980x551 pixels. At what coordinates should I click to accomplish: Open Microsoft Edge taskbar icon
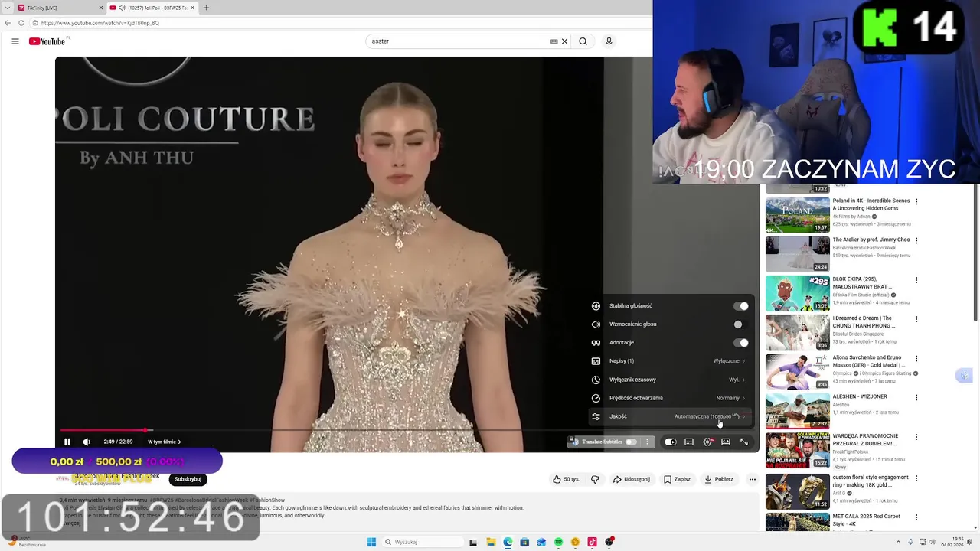pyautogui.click(x=508, y=542)
